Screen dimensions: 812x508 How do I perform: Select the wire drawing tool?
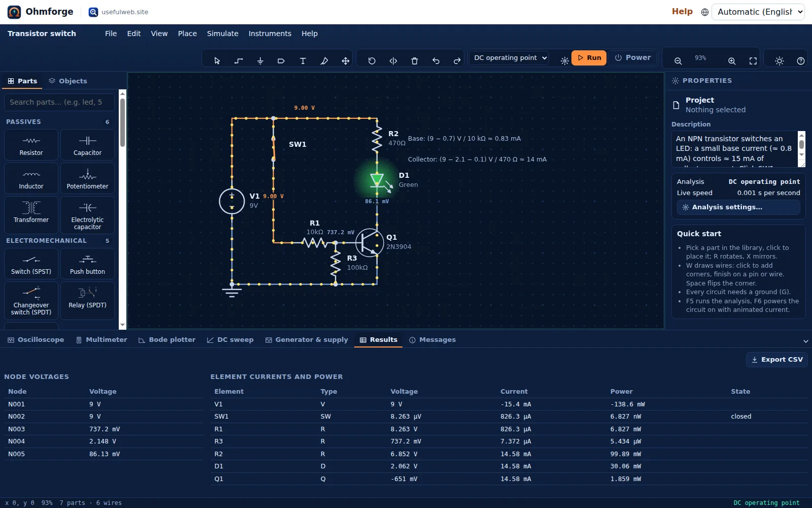click(239, 61)
